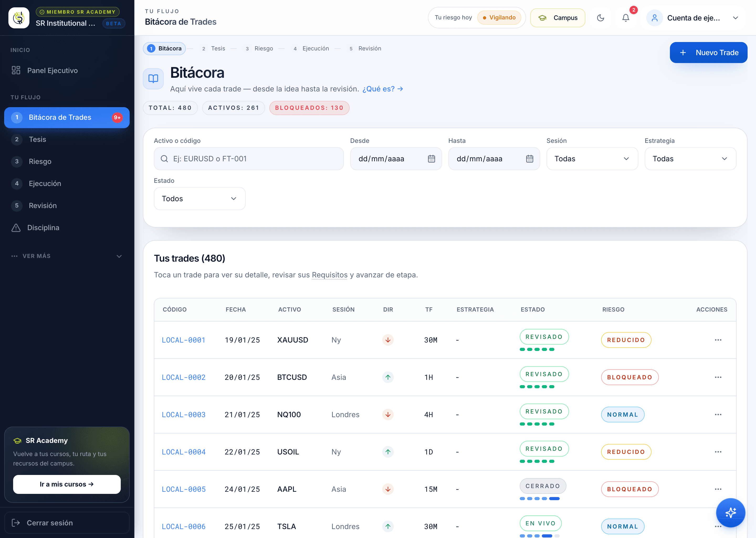The height and width of the screenshot is (538, 756).
Task: Click the AI assistant sparkle floating button
Action: [731, 513]
